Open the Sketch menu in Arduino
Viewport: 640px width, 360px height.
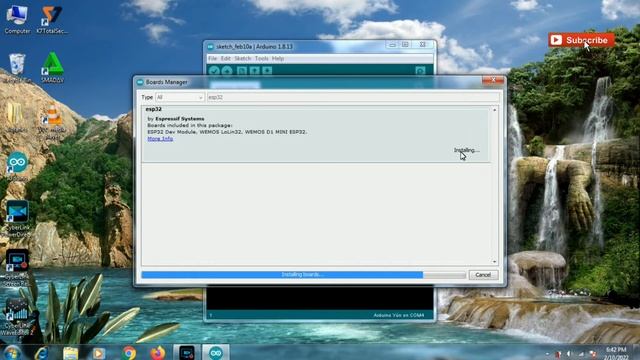pyautogui.click(x=242, y=59)
